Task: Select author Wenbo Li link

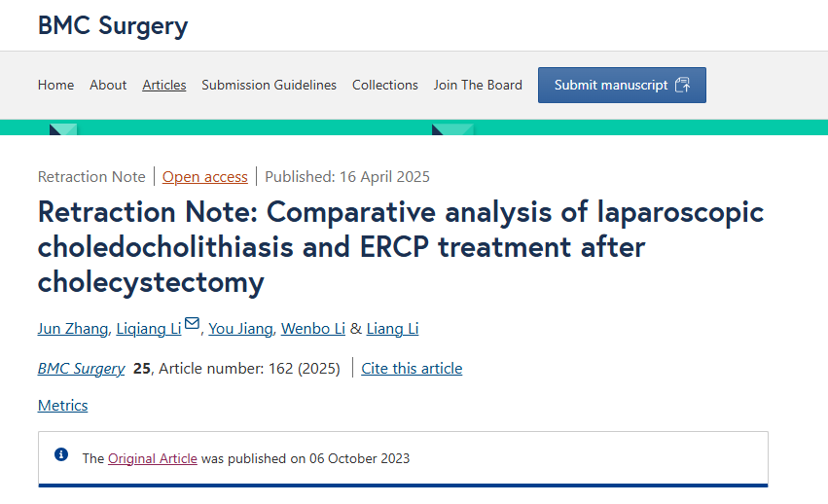Action: (313, 329)
